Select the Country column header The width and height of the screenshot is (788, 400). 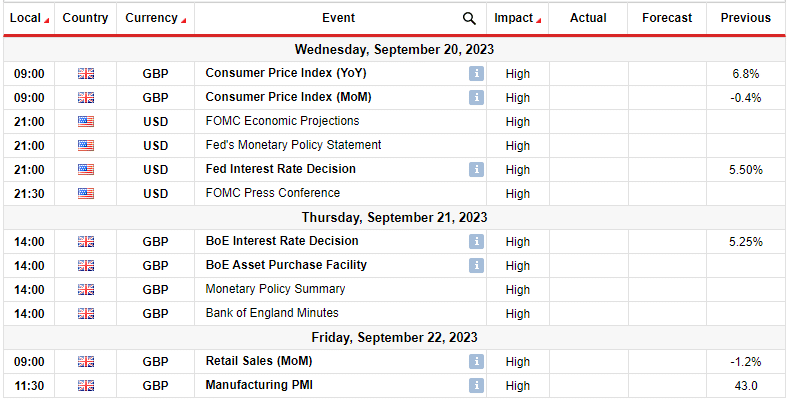(85, 18)
